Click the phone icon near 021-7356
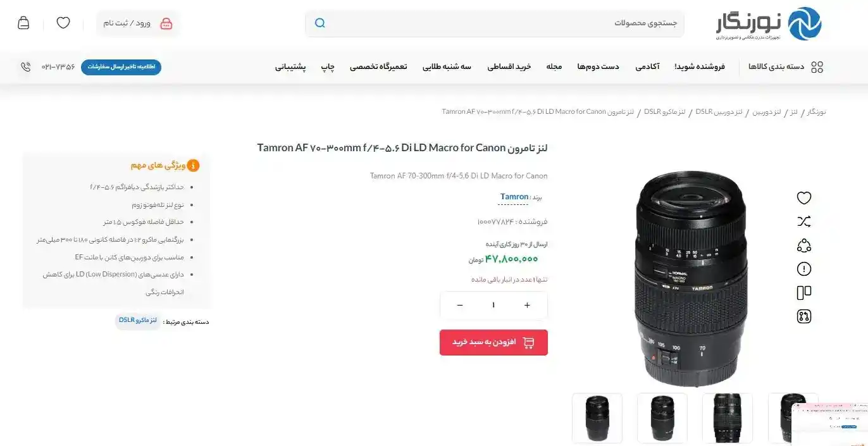Screen dimensions: 868x446 point(26,66)
